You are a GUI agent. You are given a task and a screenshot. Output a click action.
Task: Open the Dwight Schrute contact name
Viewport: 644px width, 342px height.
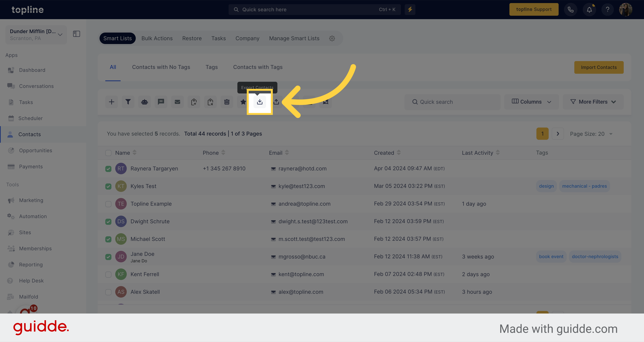click(x=150, y=222)
